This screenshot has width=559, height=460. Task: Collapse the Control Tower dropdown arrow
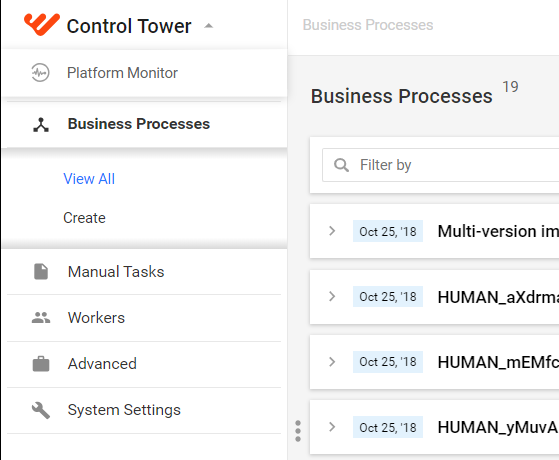coord(209,26)
